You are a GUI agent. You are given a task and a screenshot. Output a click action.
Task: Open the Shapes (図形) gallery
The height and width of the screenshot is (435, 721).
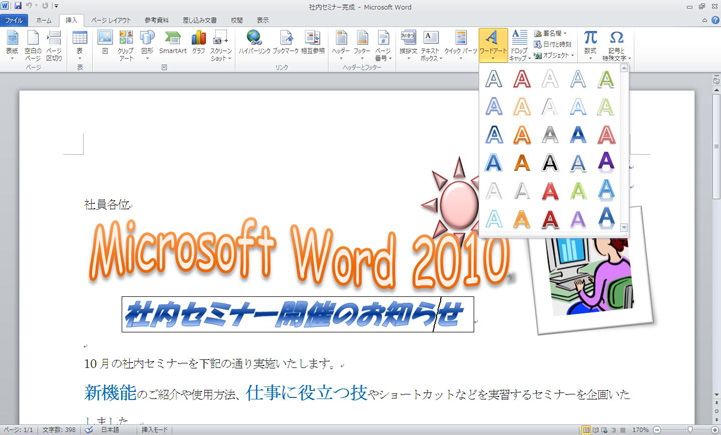click(147, 45)
